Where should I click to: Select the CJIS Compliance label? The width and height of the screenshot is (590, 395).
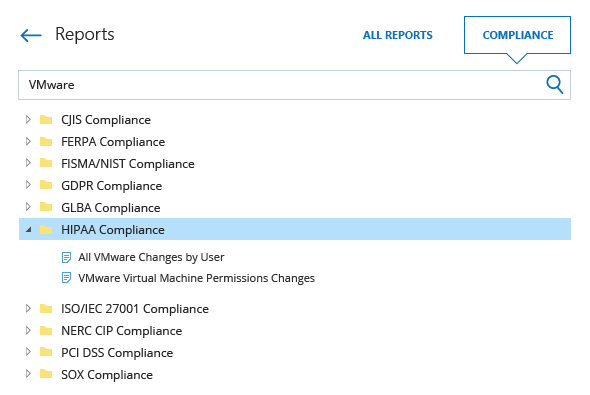tap(106, 120)
